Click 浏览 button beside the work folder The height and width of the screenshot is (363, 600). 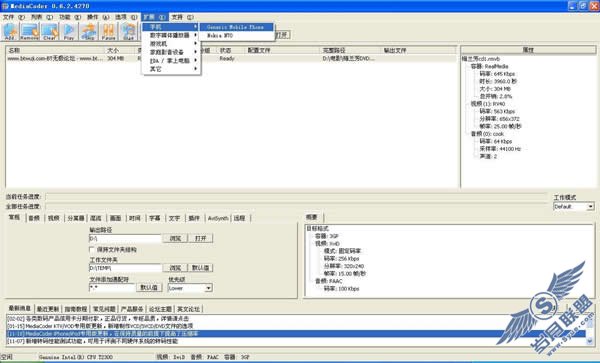[175, 268]
